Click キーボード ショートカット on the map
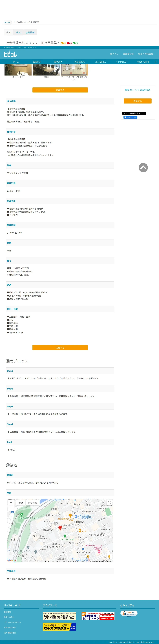The height and width of the screenshot is (644, 159). click(53, 562)
